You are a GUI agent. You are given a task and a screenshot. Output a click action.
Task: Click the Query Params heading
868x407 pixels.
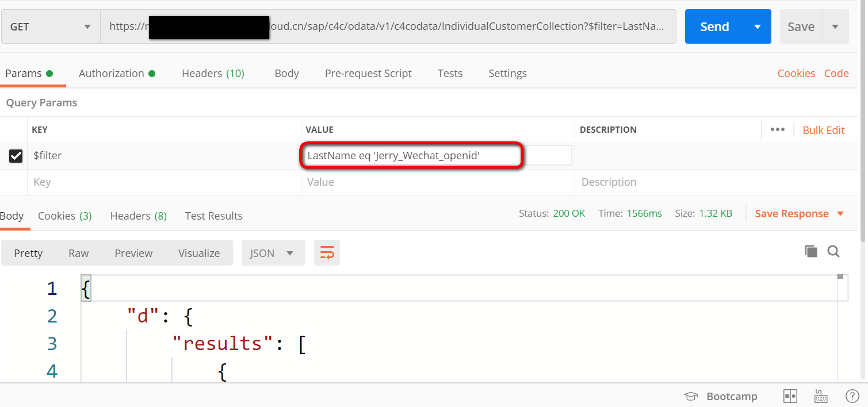pos(41,103)
